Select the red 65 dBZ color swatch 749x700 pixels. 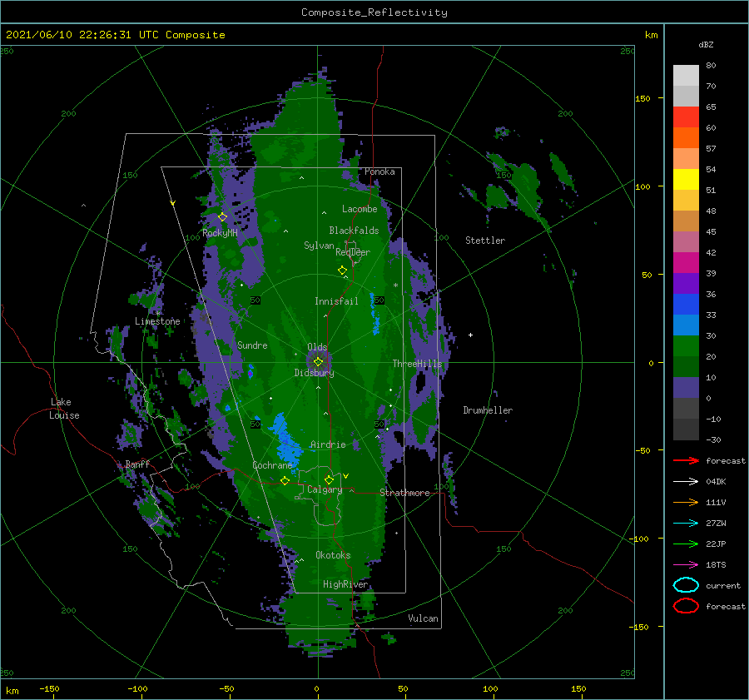click(x=686, y=117)
